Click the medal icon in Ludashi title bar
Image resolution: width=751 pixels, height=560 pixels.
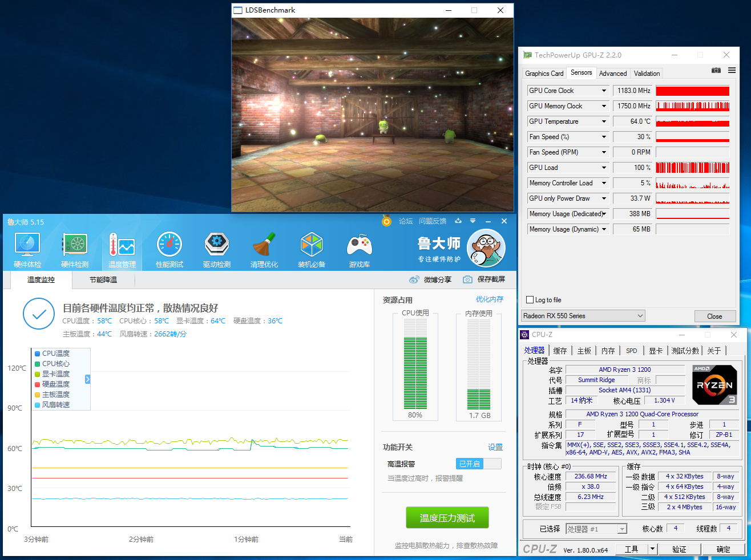tap(386, 221)
